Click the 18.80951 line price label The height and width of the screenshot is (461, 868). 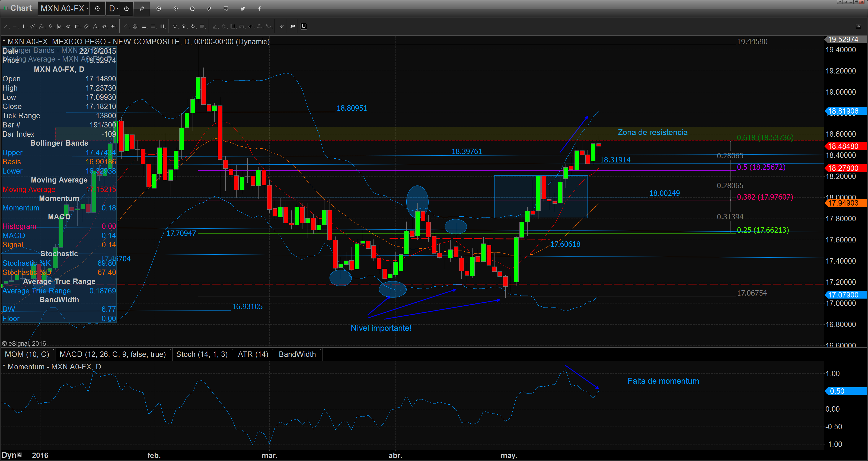click(352, 108)
